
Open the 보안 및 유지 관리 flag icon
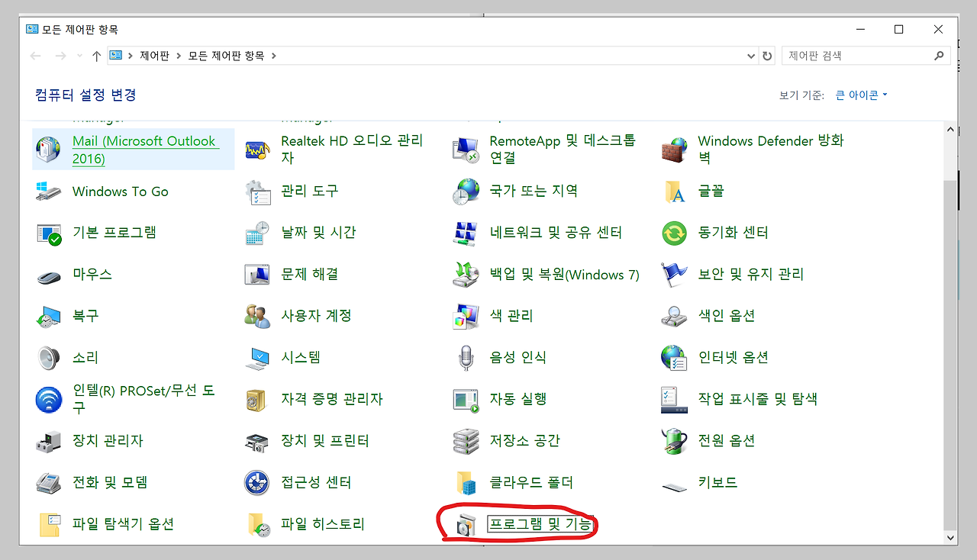coord(674,275)
